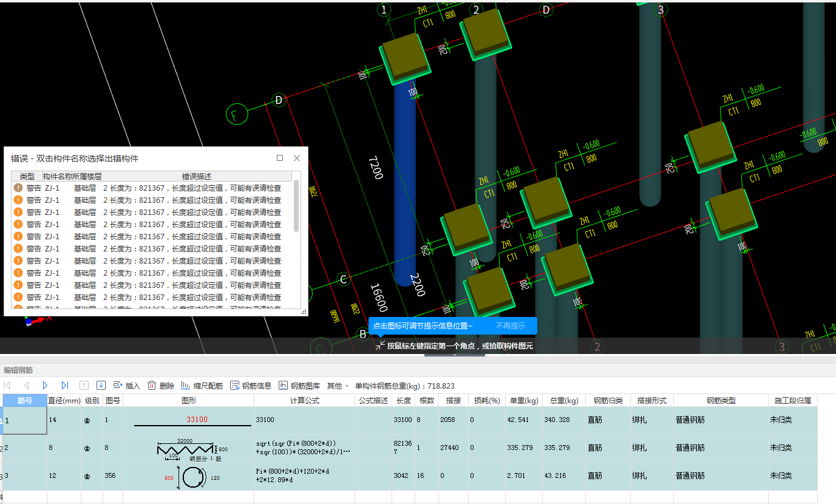The image size is (836, 504).
Task: Open 钢筋信息 panel
Action: [x=251, y=386]
